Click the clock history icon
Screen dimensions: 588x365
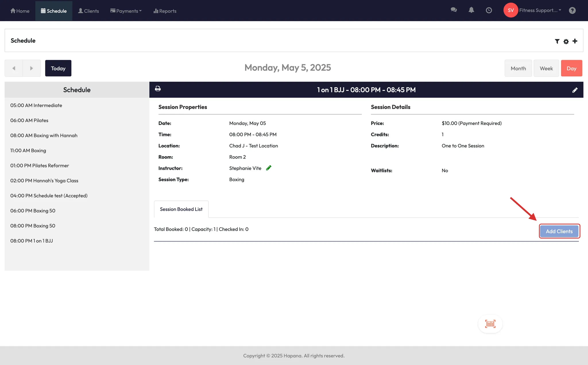point(489,10)
